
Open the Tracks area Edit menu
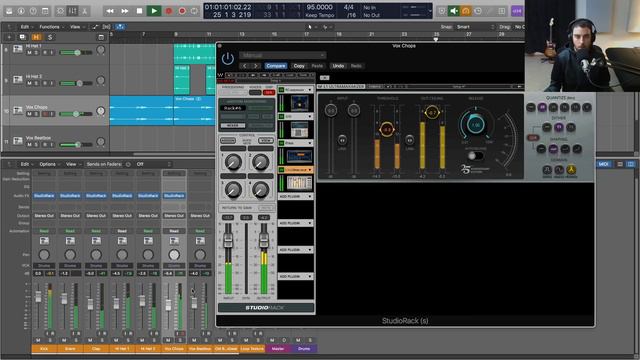click(x=27, y=27)
